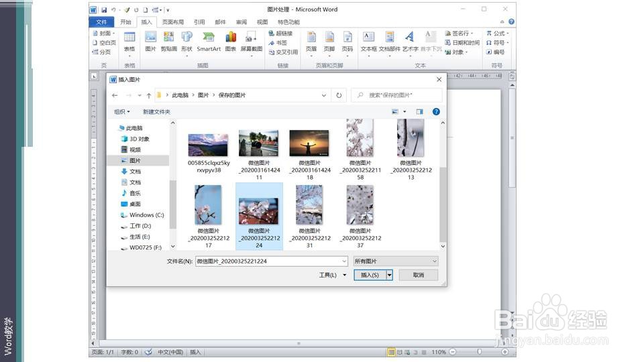
Task: Switch to the 引用 ribbon tab
Action: (x=199, y=21)
